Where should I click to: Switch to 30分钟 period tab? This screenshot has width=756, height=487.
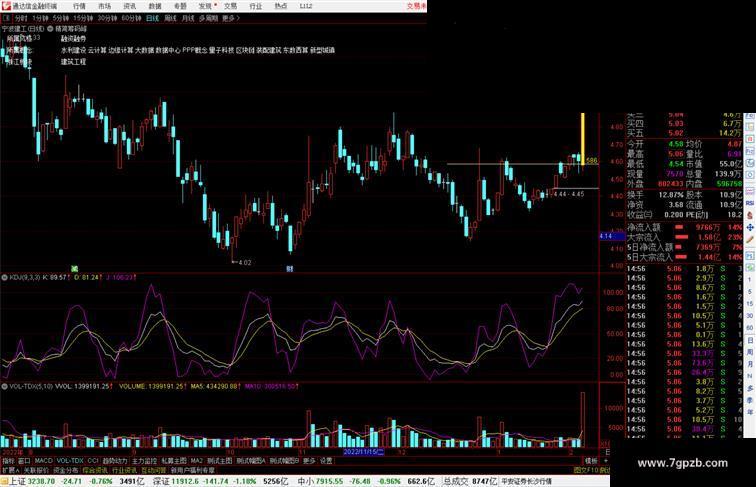(107, 18)
